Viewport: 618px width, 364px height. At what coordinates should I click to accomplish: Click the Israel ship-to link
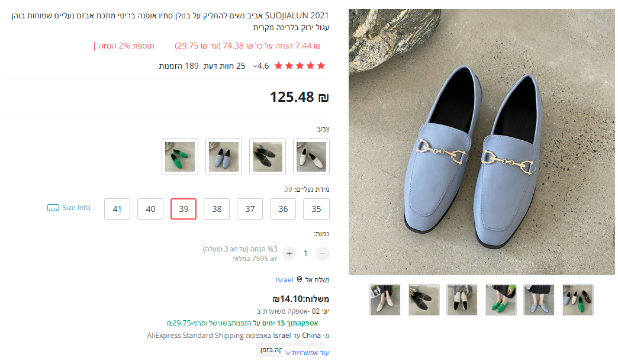[x=285, y=279]
